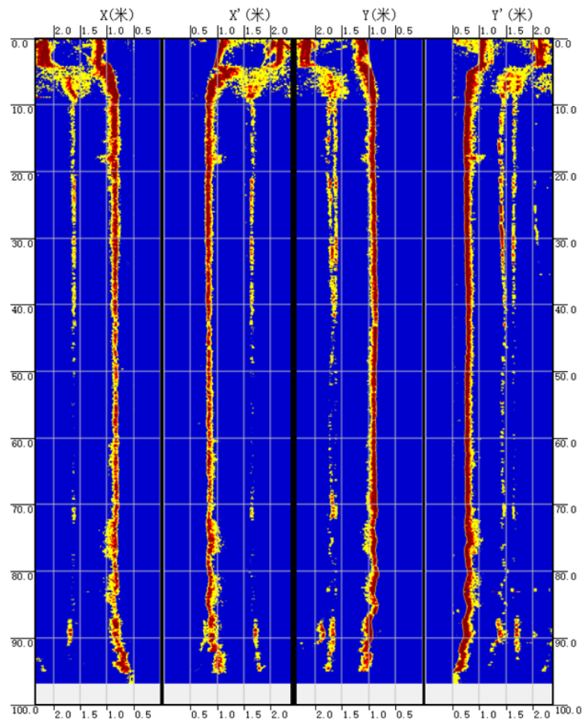Click the 50.0 depth label on left axis

[23, 376]
